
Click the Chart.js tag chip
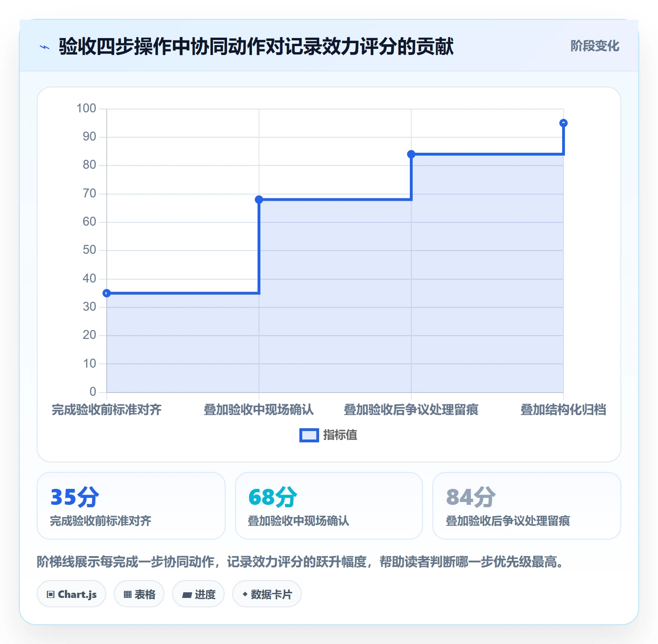(71, 594)
